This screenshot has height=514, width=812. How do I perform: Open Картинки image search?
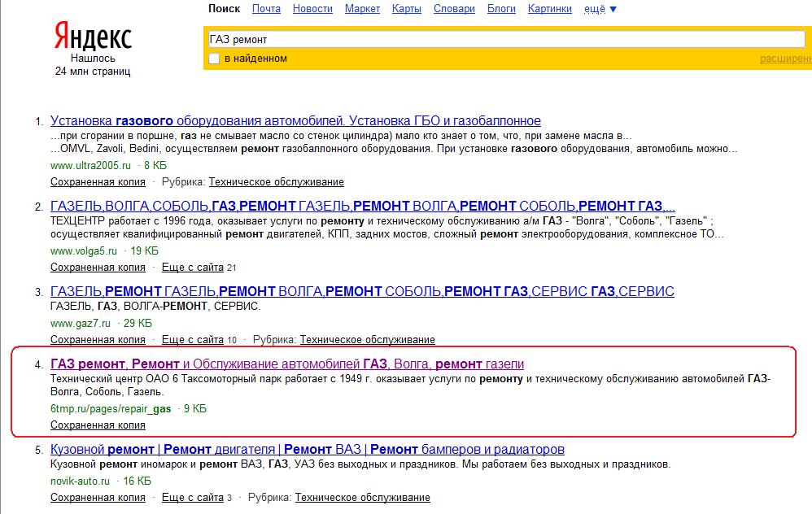550,9
